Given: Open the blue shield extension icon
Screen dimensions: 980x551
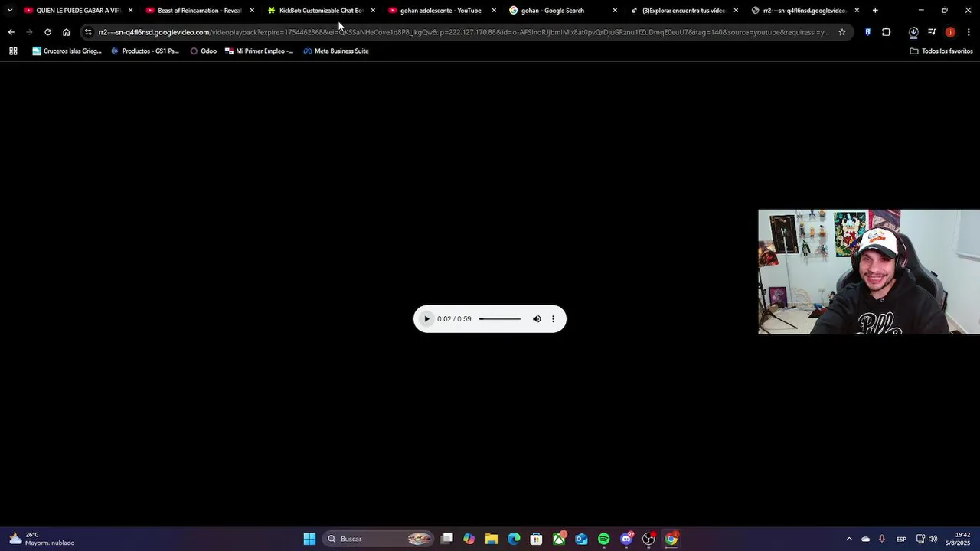Looking at the screenshot, I should coord(867,32).
